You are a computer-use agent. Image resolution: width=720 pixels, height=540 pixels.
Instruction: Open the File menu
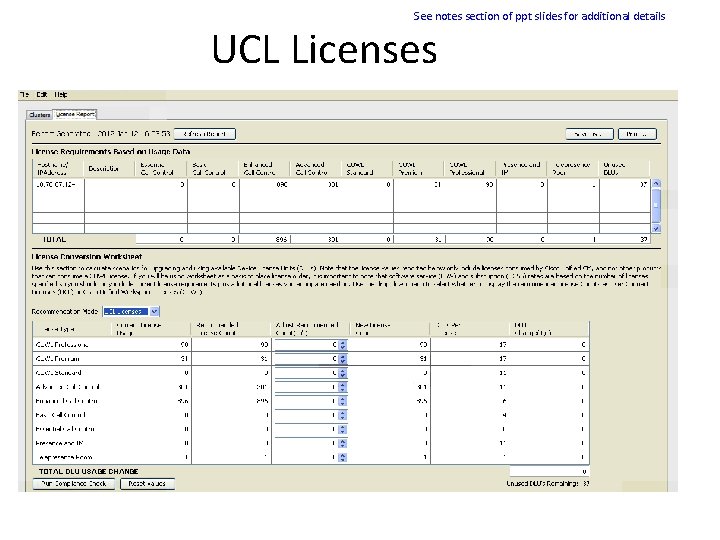coord(24,95)
